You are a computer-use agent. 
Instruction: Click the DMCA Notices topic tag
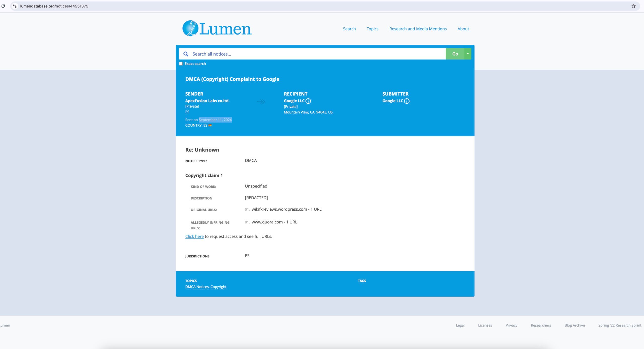[x=196, y=287]
